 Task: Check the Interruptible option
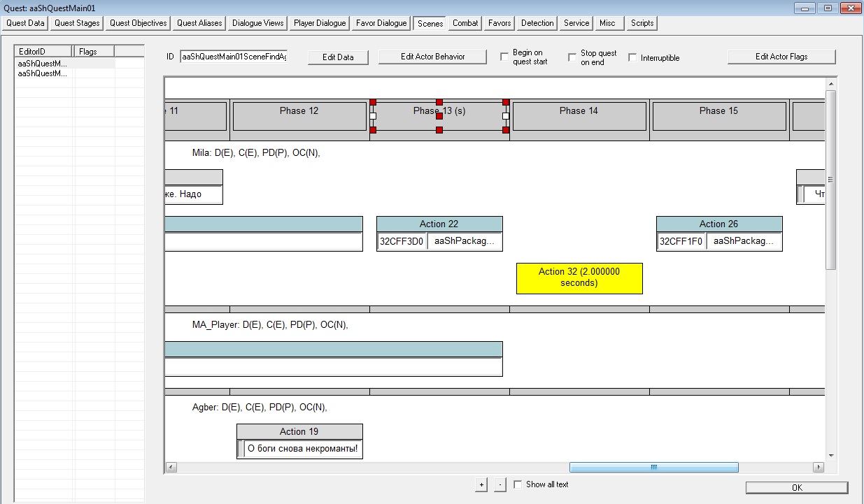click(x=632, y=57)
